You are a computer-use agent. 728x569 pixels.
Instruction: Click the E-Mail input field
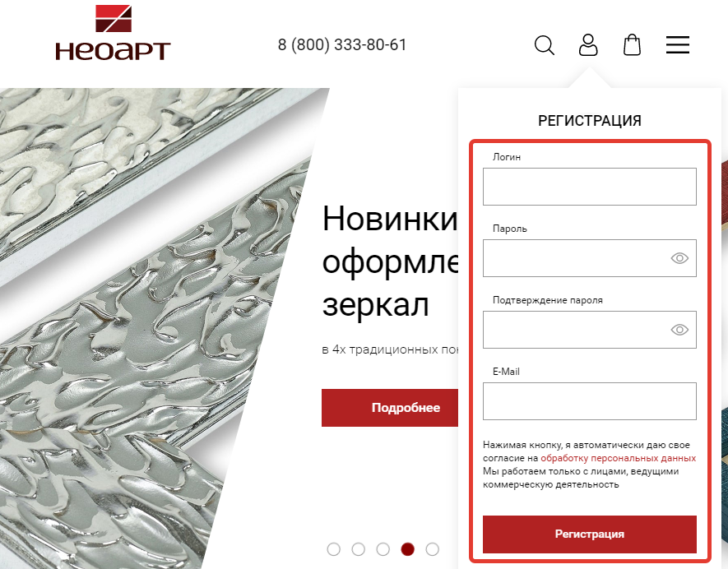[x=590, y=401]
